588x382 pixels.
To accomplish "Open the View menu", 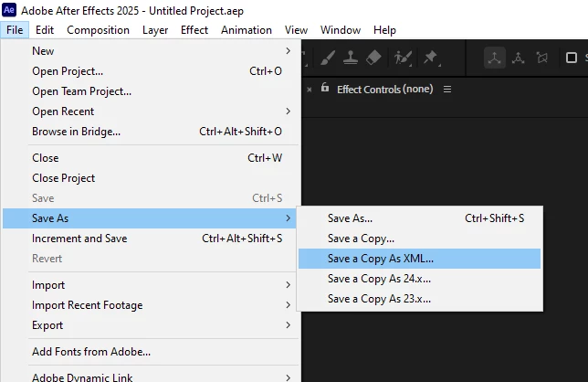I will click(296, 30).
